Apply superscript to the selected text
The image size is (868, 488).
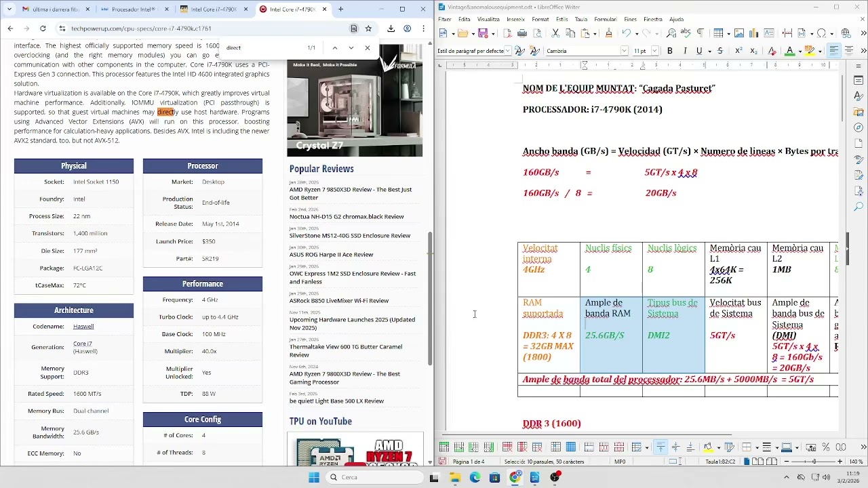738,51
